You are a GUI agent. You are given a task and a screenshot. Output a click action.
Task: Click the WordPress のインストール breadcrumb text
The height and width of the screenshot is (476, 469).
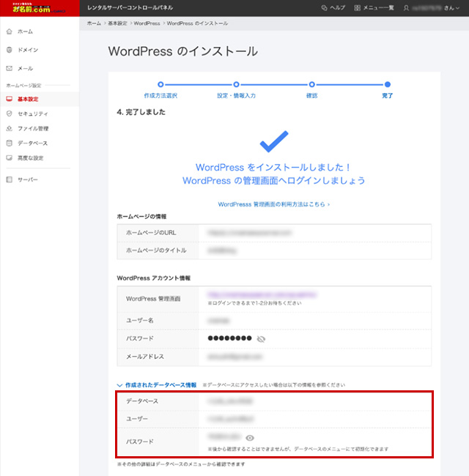click(x=197, y=23)
